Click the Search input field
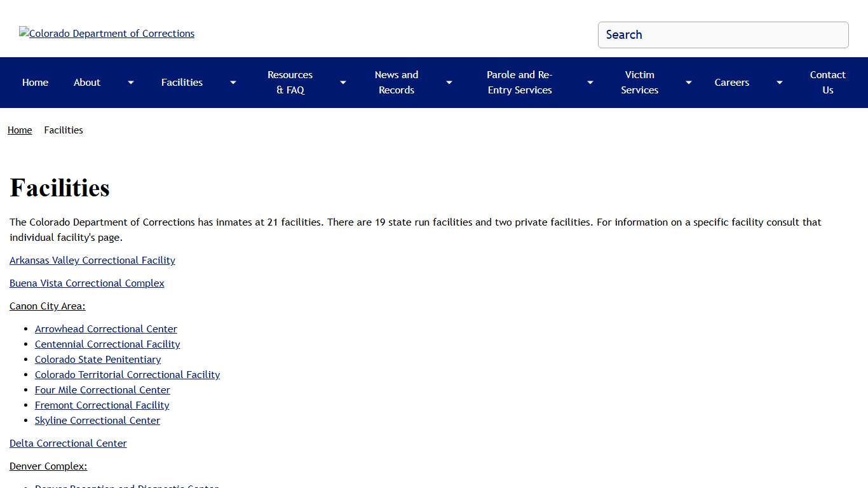This screenshot has width=868, height=488. point(723,35)
